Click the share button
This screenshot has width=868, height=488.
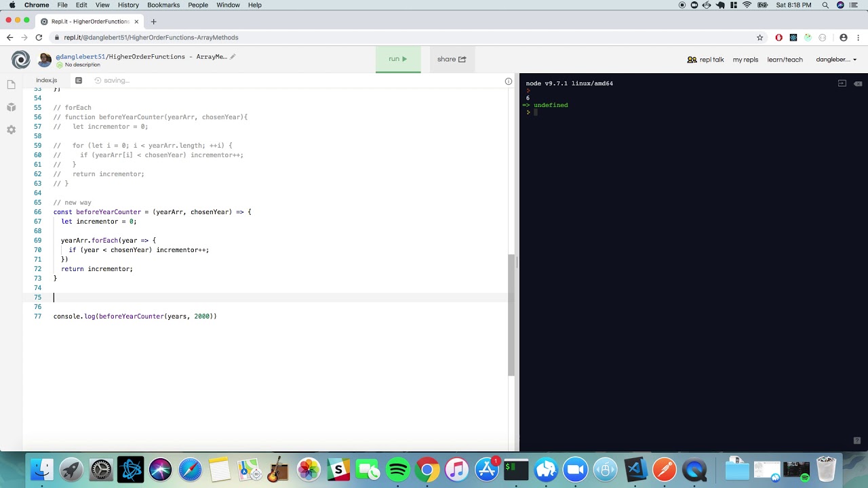(x=452, y=59)
